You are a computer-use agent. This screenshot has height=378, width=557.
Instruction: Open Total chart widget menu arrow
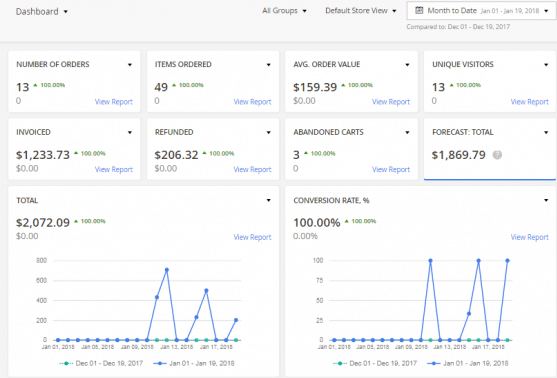click(x=269, y=200)
